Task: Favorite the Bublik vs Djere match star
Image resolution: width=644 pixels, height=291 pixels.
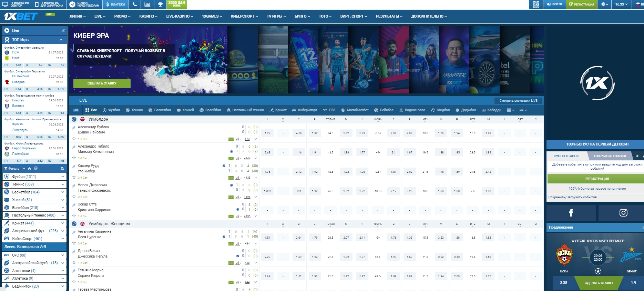Action: pyautogui.click(x=74, y=139)
